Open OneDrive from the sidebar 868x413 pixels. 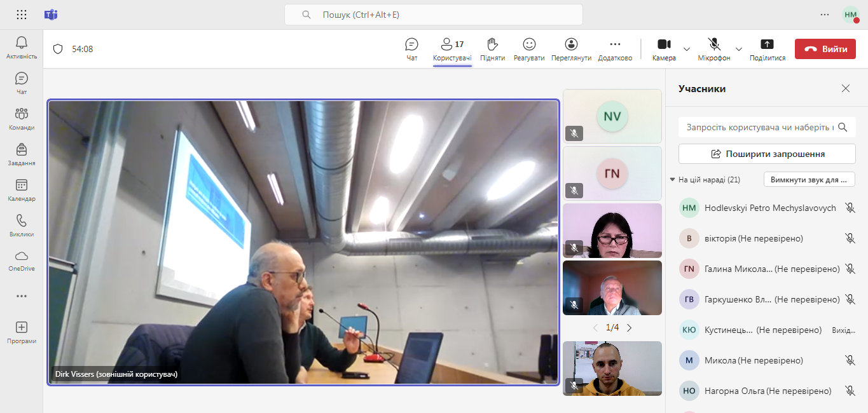coord(21,260)
